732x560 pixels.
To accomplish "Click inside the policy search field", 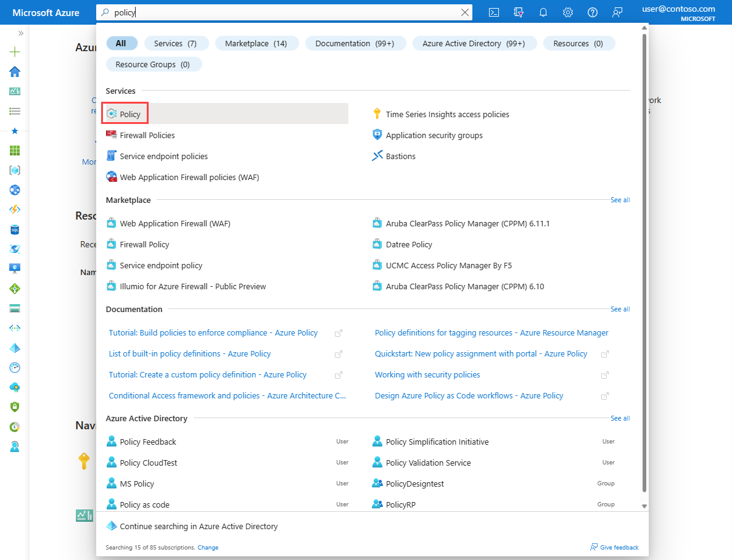I will [284, 12].
